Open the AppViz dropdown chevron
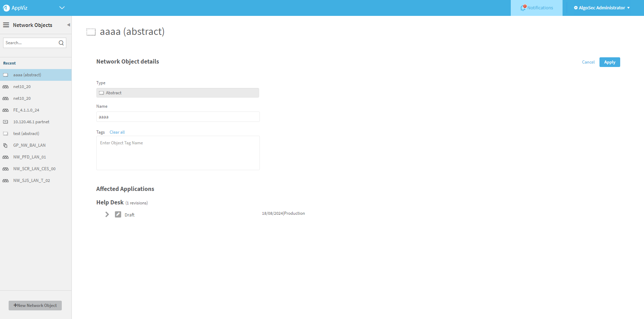 (62, 8)
